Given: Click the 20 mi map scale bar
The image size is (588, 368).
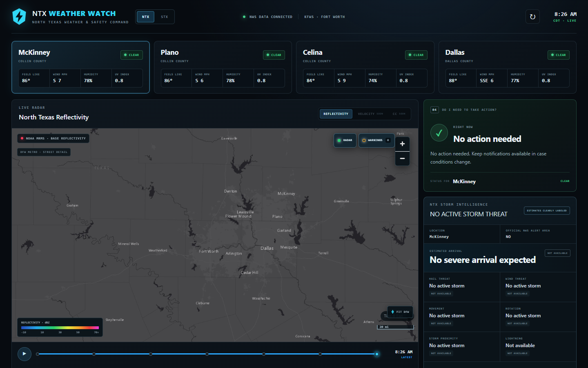Looking at the screenshot, I should pyautogui.click(x=395, y=327).
